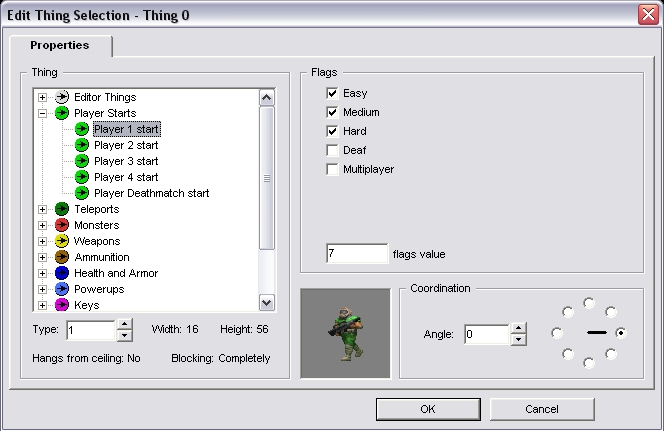Click the yellow Weapons category icon
Screen dimensions: 664x431
click(62, 241)
